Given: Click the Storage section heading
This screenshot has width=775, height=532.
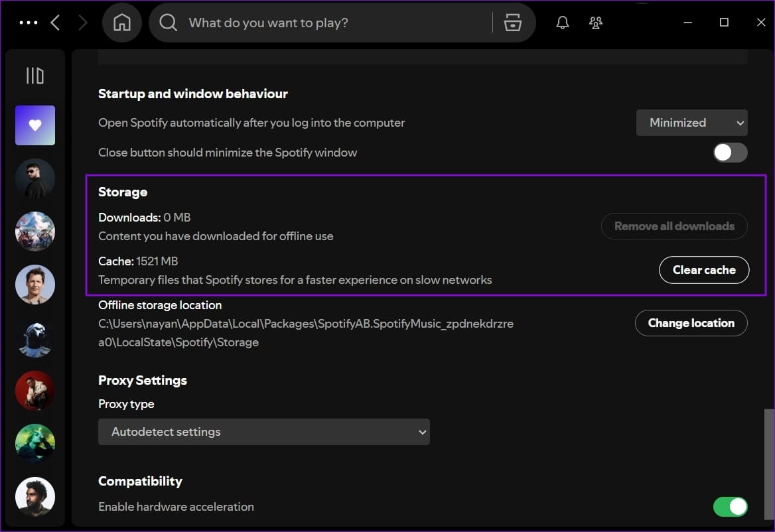Looking at the screenshot, I should pos(123,192).
